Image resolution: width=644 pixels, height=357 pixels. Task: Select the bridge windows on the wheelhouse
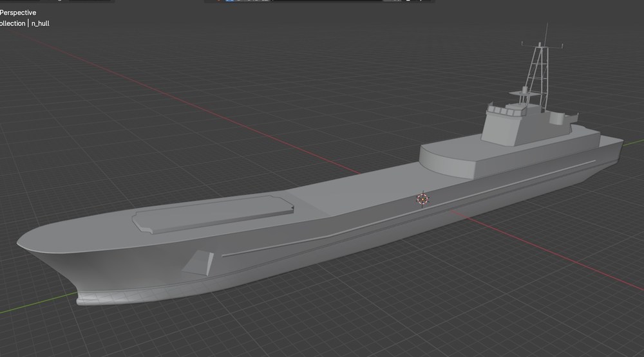click(506, 111)
